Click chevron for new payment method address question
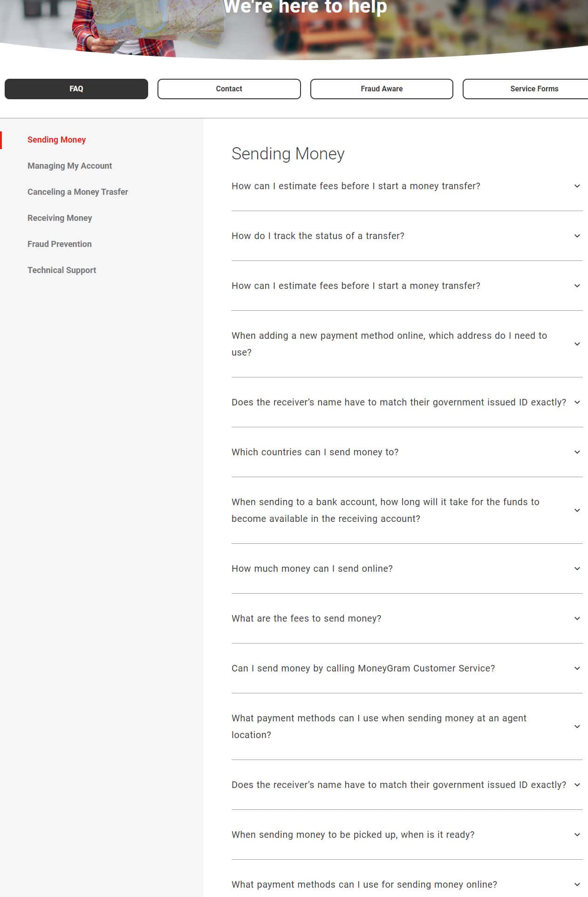 [x=577, y=344]
